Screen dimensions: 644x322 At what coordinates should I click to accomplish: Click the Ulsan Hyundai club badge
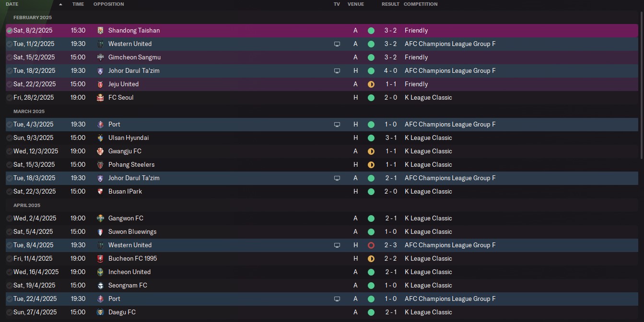100,138
